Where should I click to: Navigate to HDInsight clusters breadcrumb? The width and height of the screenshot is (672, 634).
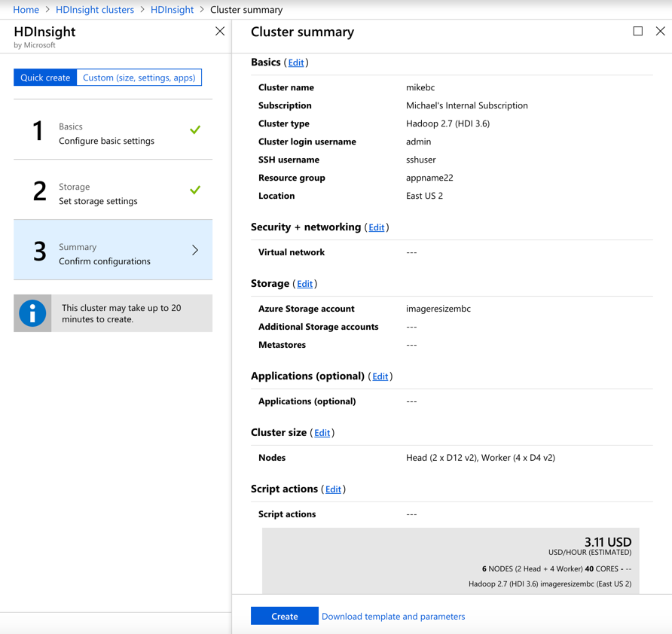point(95,10)
